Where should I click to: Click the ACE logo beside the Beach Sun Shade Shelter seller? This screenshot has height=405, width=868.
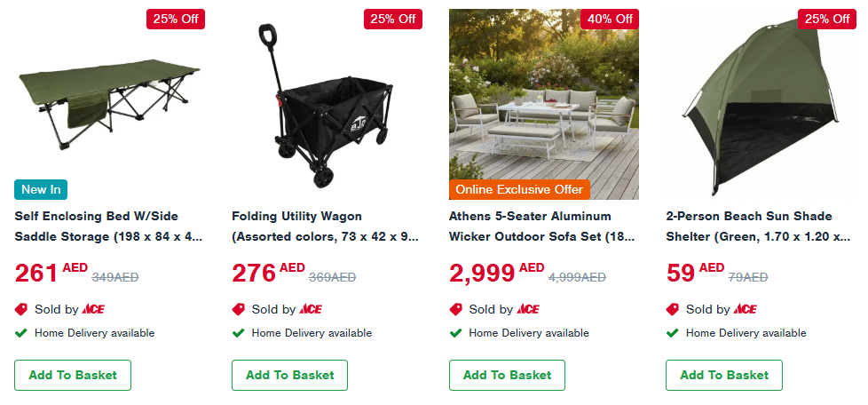[x=745, y=310]
